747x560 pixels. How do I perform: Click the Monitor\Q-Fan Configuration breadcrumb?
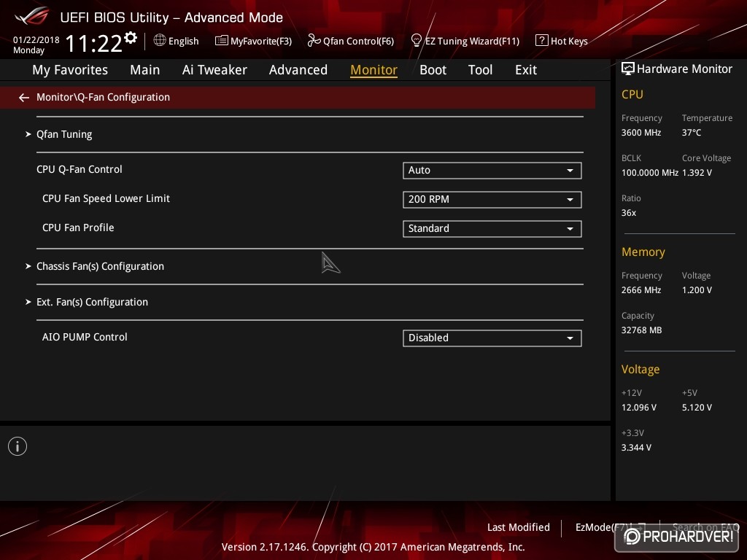pos(104,97)
